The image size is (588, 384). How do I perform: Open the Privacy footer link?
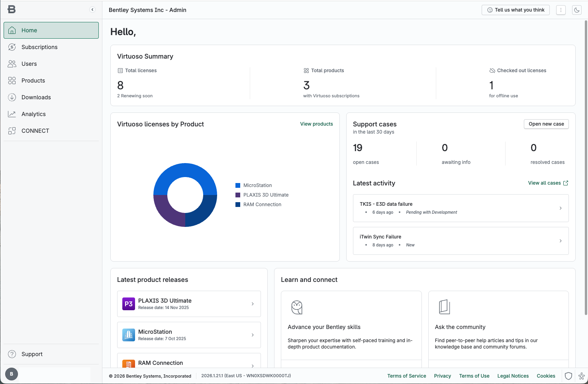click(442, 376)
